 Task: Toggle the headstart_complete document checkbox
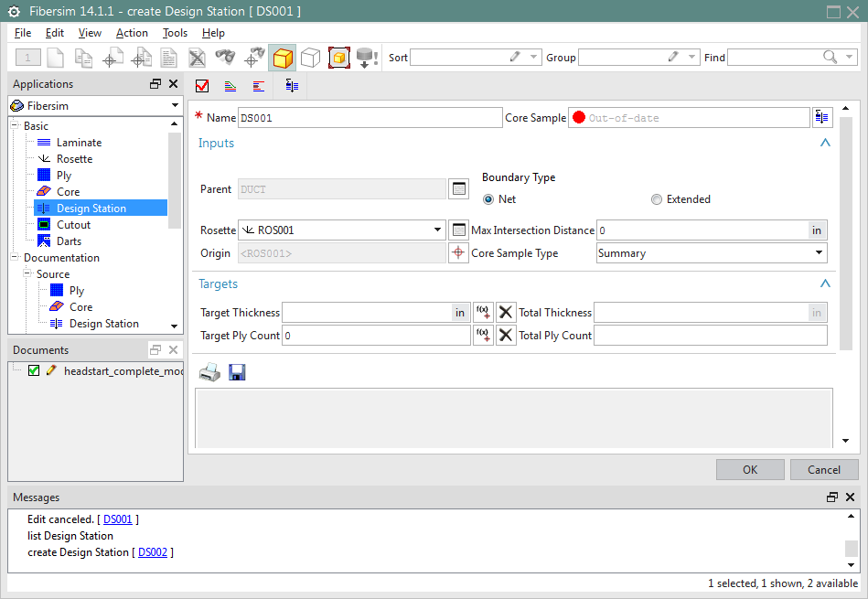(34, 370)
